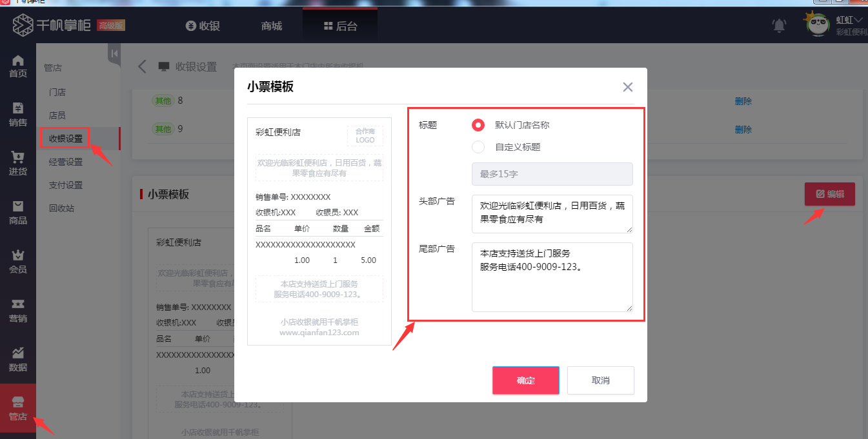This screenshot has width=868, height=439.
Task: Select the 默认门店名称 radio option
Action: point(478,125)
